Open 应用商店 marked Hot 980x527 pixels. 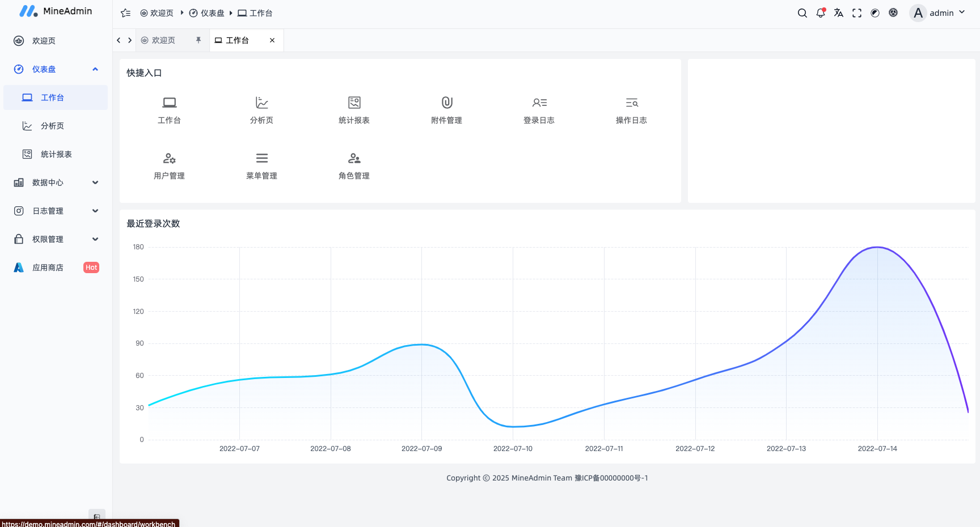coord(48,267)
